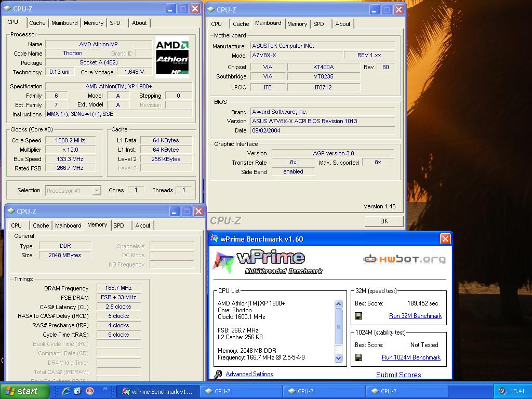Click the system tray icon beside the clock
Screen dimensions: 532x399
pos(502,391)
